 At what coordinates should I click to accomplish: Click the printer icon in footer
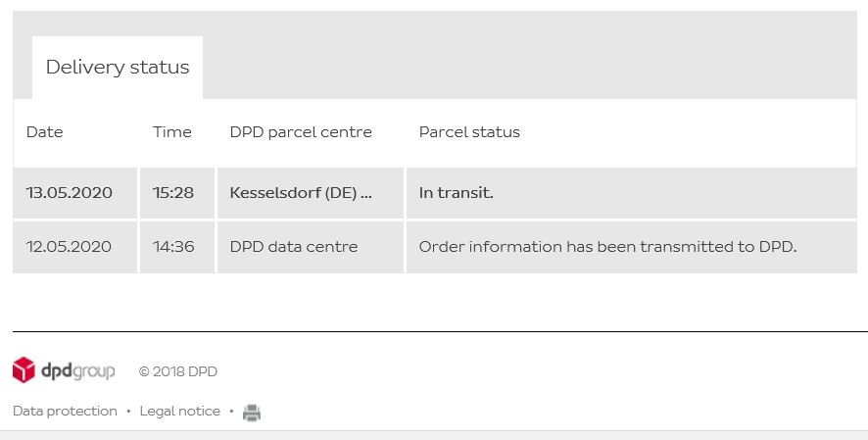(x=252, y=413)
